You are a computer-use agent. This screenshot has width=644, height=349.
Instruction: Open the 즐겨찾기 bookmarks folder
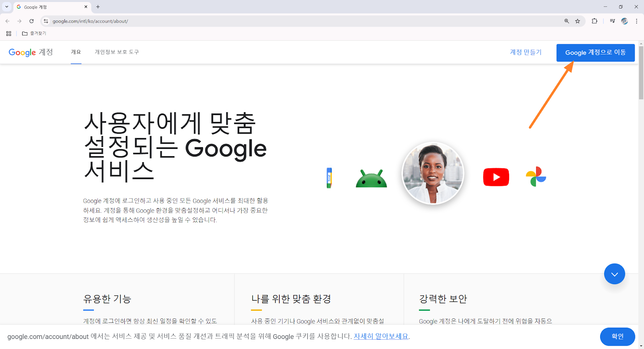(x=34, y=33)
